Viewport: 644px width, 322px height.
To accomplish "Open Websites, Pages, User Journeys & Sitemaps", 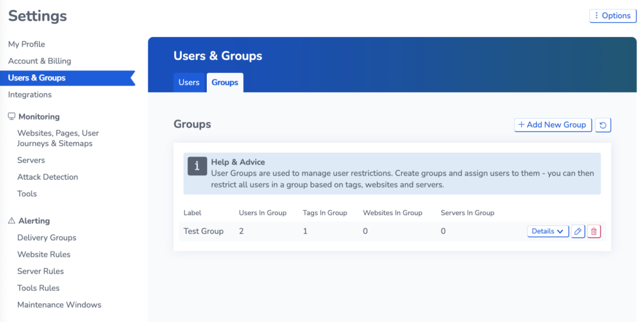I will [x=58, y=138].
